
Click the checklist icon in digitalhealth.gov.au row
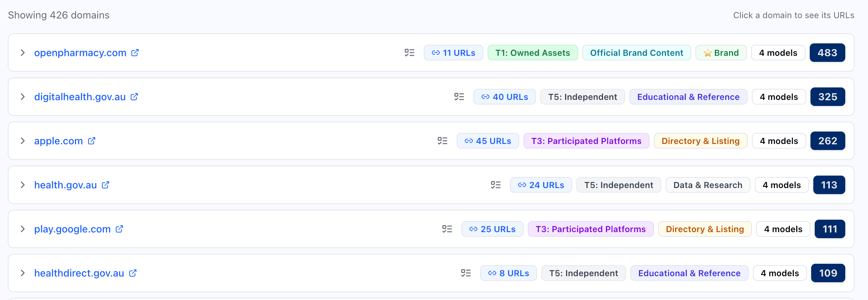[459, 97]
